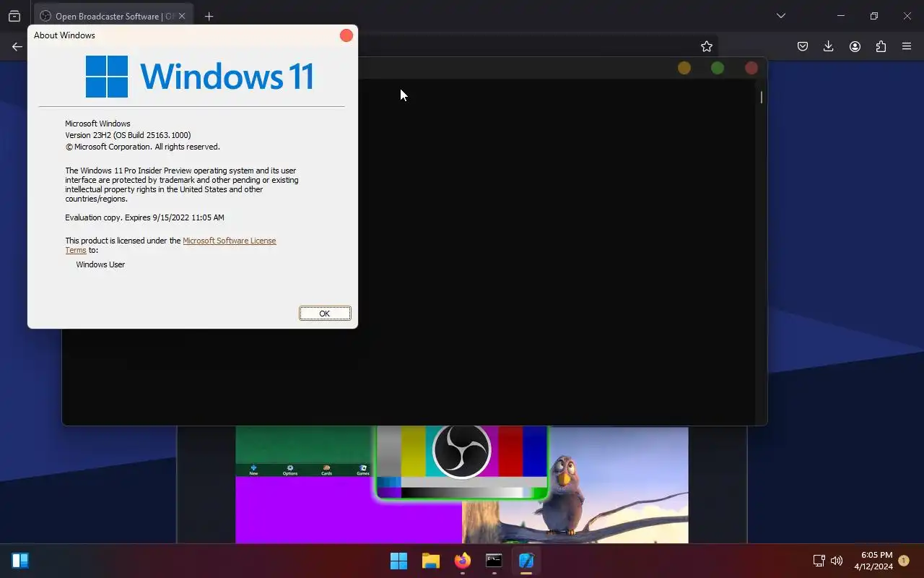Image resolution: width=924 pixels, height=578 pixels.
Task: Click Options gear in the solitaire screenshot
Action: [x=290, y=470]
